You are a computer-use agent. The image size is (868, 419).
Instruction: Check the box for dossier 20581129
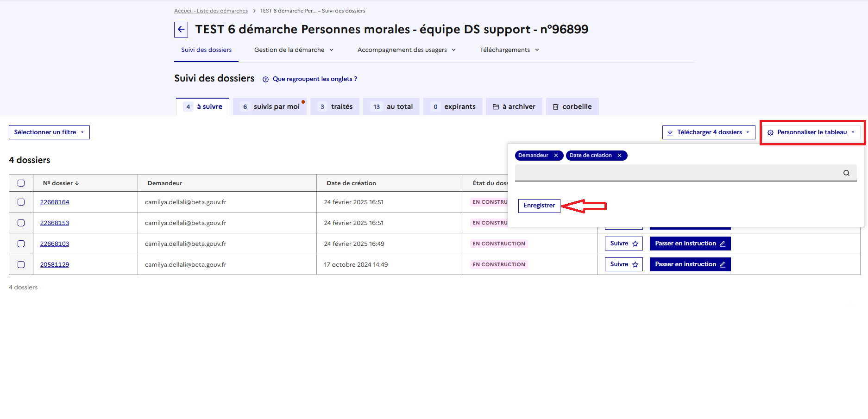click(x=21, y=265)
